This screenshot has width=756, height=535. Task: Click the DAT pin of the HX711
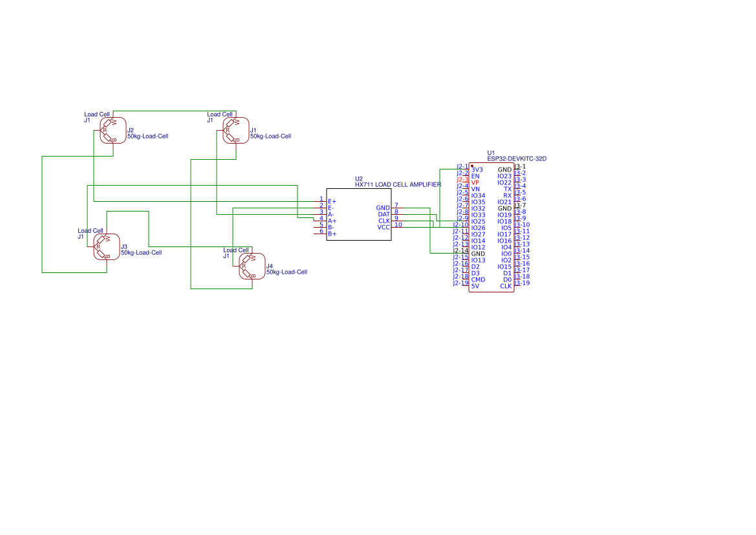(384, 214)
